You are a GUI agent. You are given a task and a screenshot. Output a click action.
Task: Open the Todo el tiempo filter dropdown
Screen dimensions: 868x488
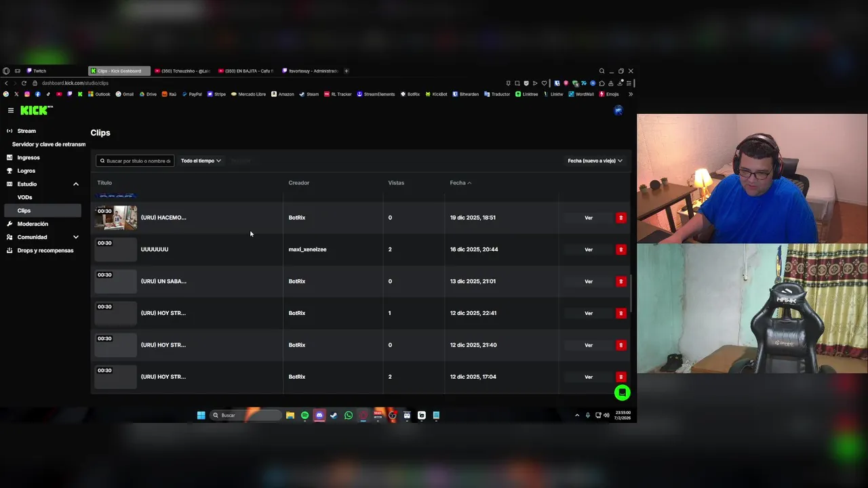click(201, 161)
